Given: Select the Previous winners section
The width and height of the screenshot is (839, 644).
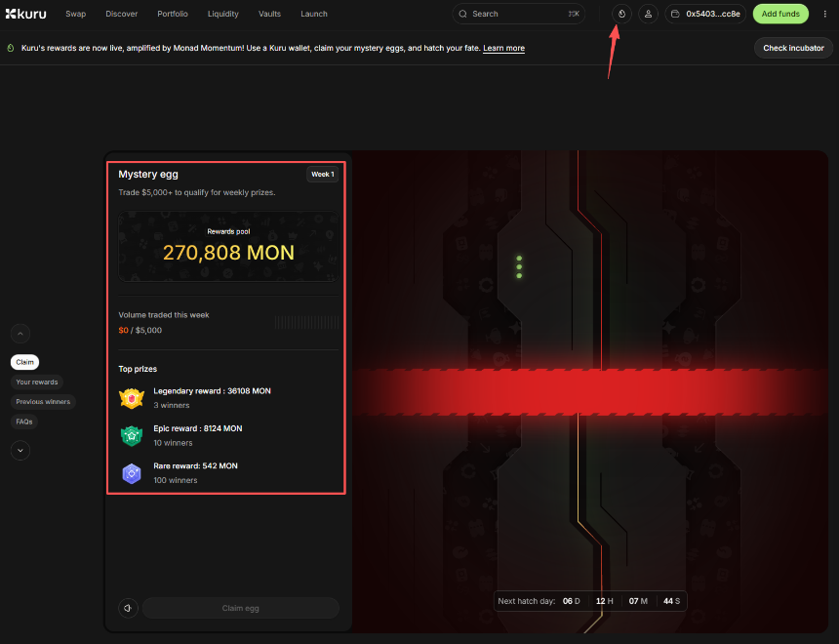Looking at the screenshot, I should [43, 401].
